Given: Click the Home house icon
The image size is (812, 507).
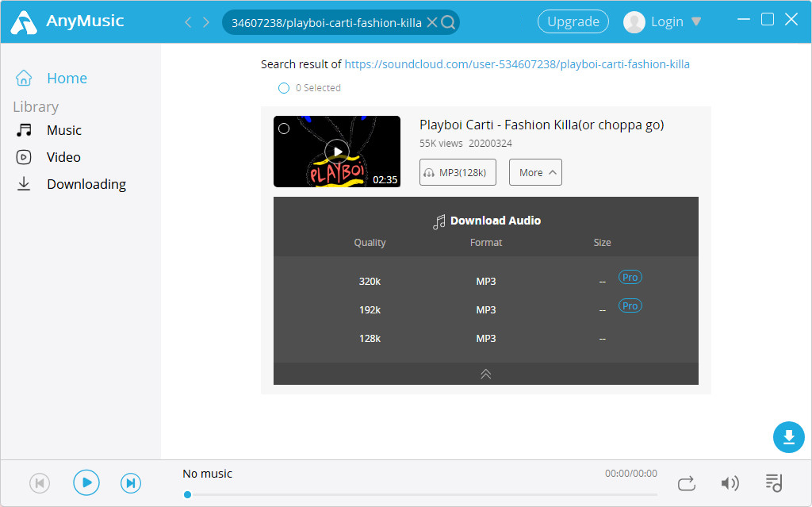Looking at the screenshot, I should [24, 78].
